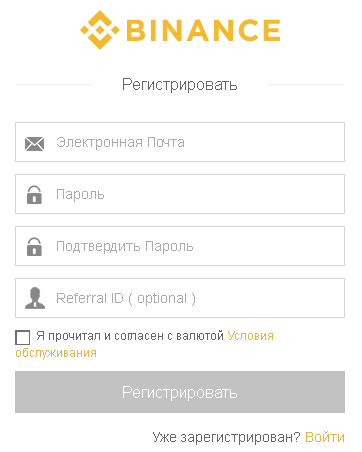This screenshot has height=452, width=362.
Task: Open the Условия link
Action: pyautogui.click(x=250, y=336)
